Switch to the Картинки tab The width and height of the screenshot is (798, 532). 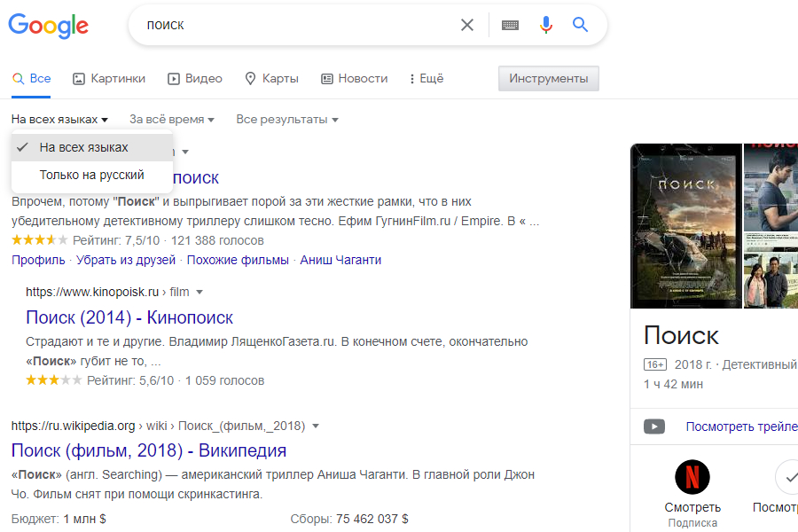click(109, 79)
